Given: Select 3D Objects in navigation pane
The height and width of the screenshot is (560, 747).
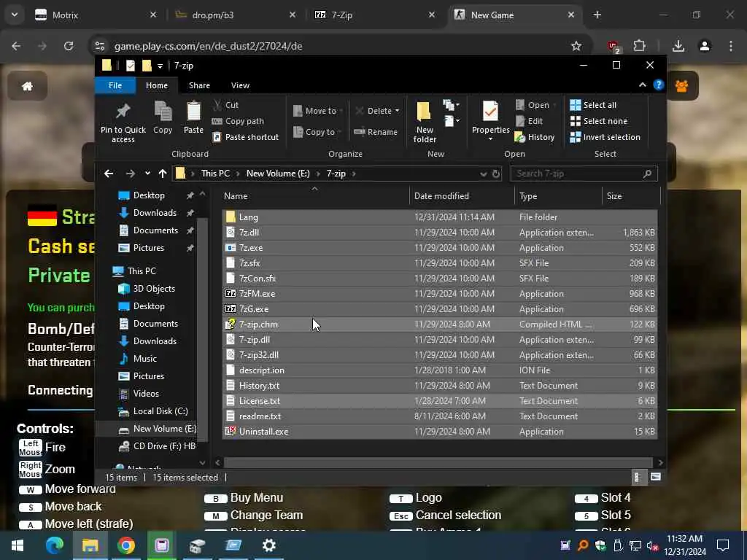Looking at the screenshot, I should (x=154, y=289).
